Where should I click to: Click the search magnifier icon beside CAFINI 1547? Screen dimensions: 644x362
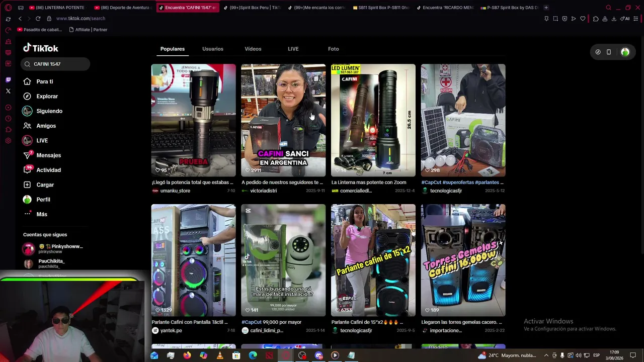[x=27, y=64]
